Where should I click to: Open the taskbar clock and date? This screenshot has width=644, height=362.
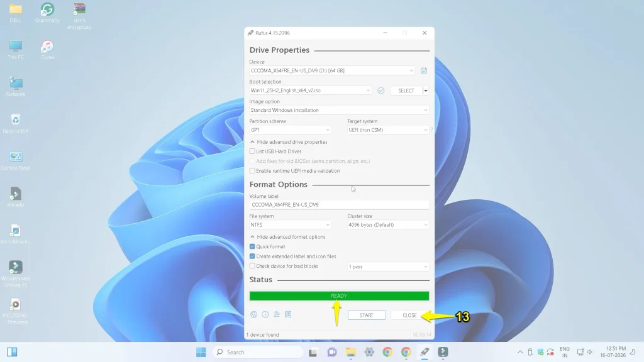(x=613, y=352)
